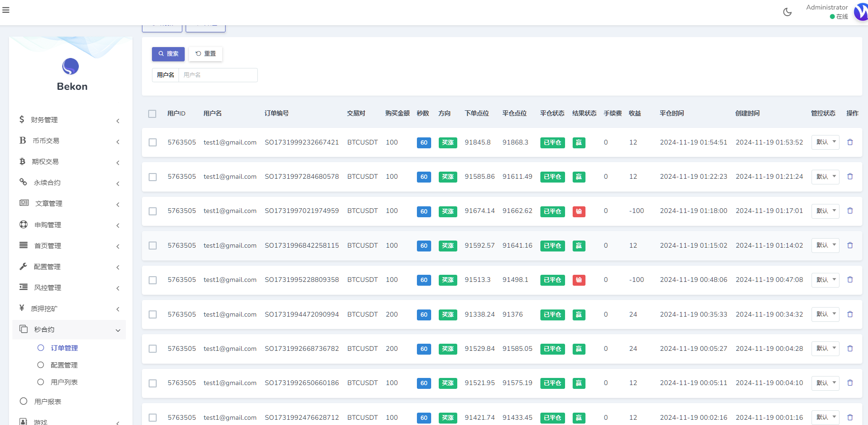Click the hamburger menu icon
Screen dimensions: 868x425
click(6, 10)
